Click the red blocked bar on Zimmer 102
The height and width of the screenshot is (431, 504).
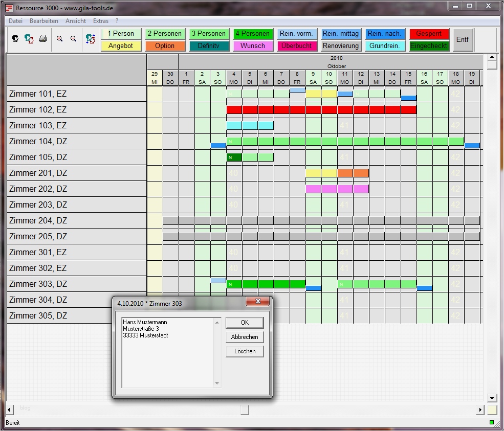click(321, 110)
